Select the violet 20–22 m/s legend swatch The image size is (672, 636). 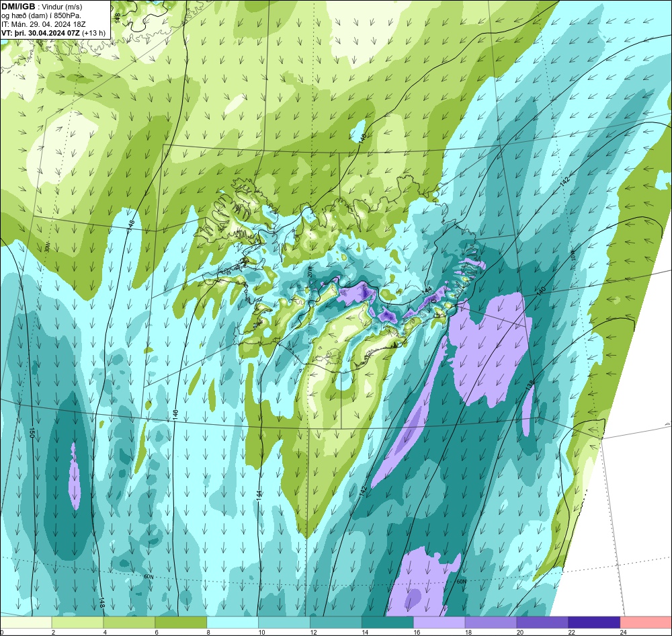(x=542, y=622)
